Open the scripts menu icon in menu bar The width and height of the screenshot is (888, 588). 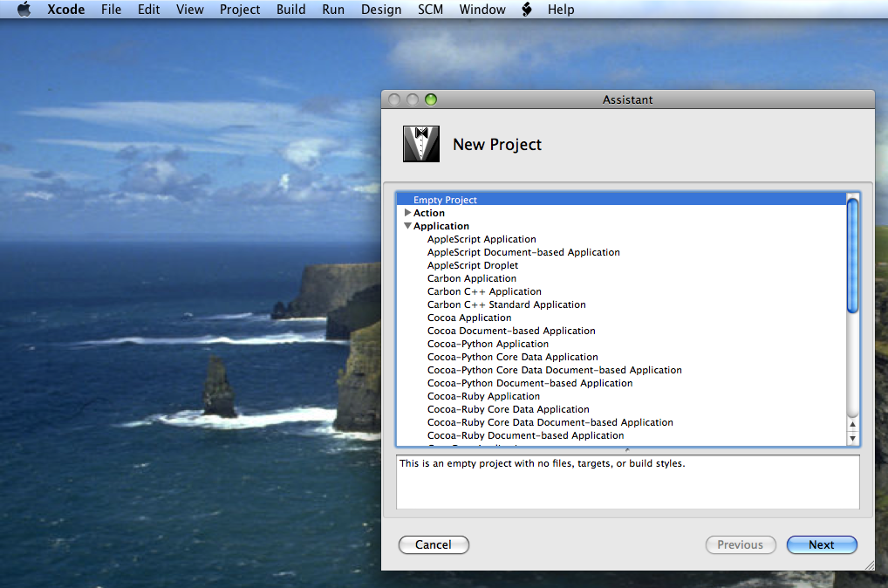coord(527,9)
